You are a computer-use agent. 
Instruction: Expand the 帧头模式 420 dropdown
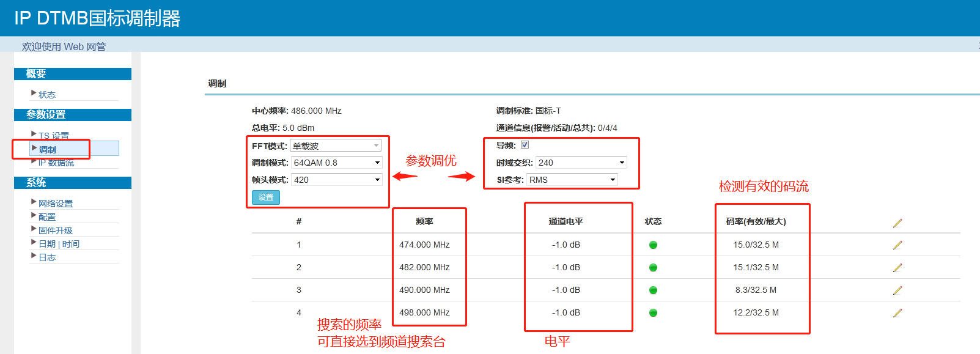336,180
